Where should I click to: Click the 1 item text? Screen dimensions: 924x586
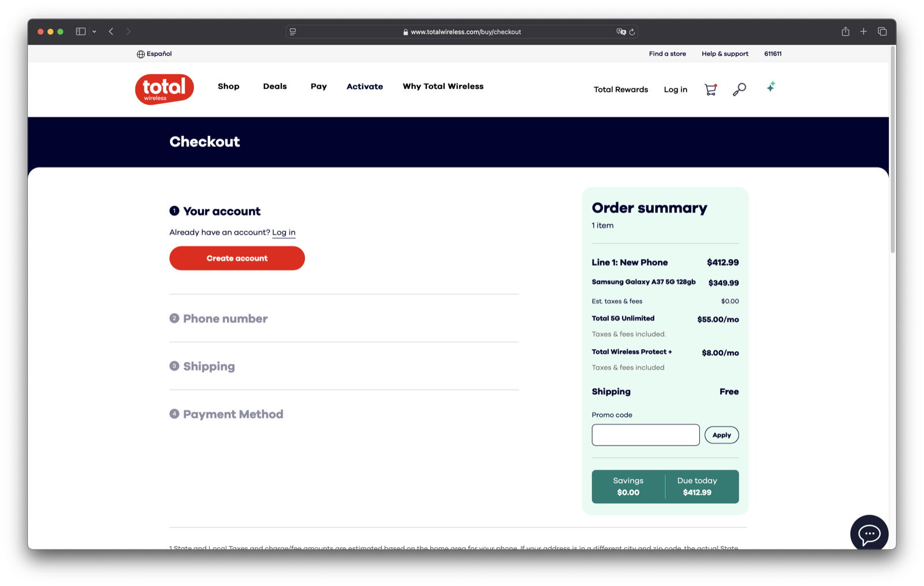pyautogui.click(x=602, y=225)
